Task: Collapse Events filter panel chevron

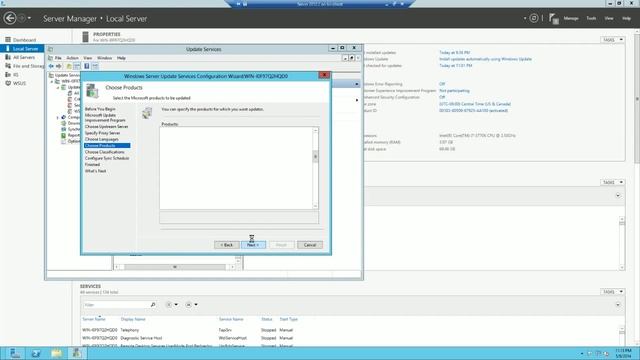Action: pyautogui.click(x=618, y=196)
